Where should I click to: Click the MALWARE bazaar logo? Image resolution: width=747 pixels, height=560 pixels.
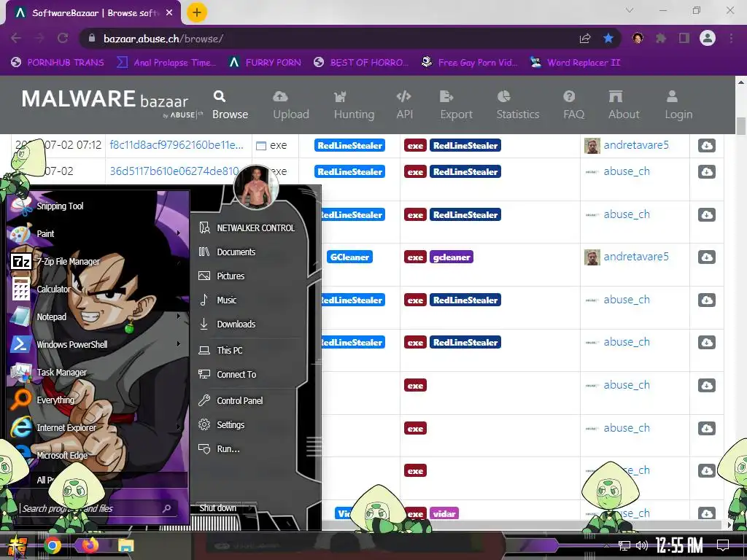111,102
